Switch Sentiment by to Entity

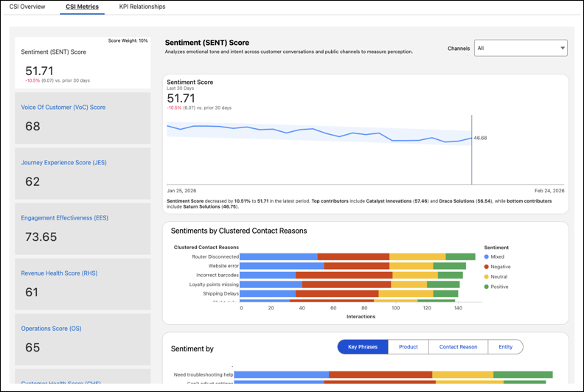(505, 347)
